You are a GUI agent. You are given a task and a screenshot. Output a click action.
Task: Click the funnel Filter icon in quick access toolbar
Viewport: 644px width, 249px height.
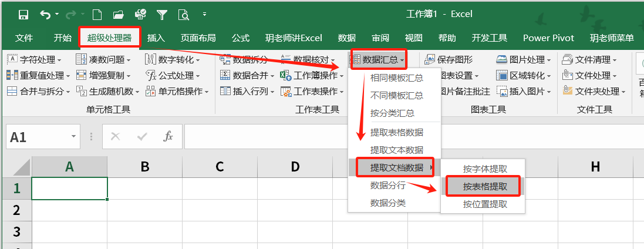click(162, 15)
